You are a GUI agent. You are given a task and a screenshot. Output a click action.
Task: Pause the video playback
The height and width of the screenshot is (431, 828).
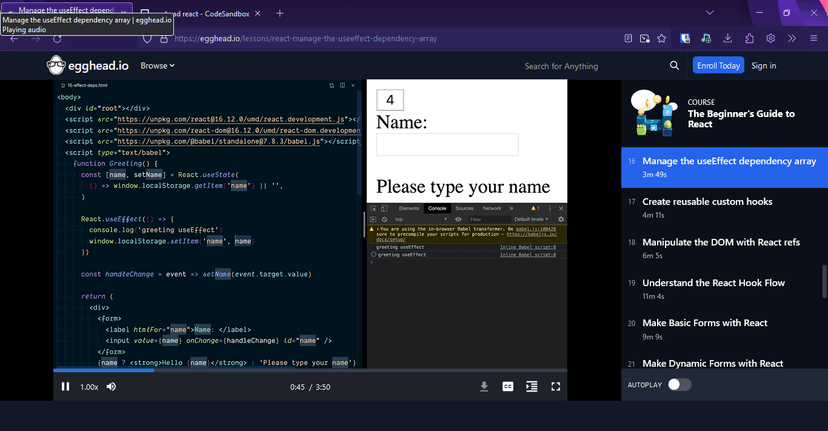tap(66, 387)
